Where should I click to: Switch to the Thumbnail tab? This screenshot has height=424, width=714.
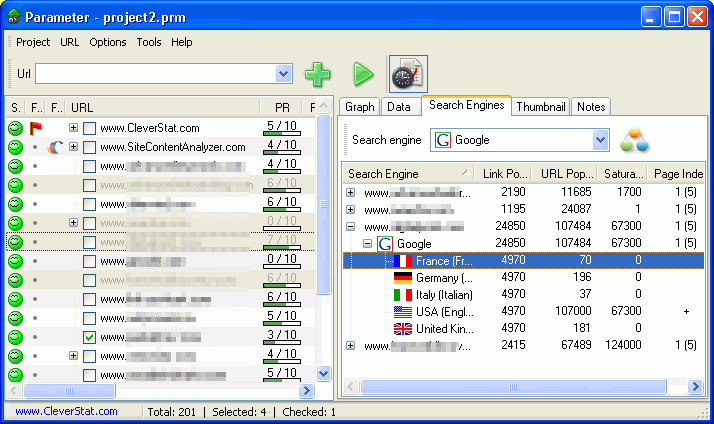point(541,107)
